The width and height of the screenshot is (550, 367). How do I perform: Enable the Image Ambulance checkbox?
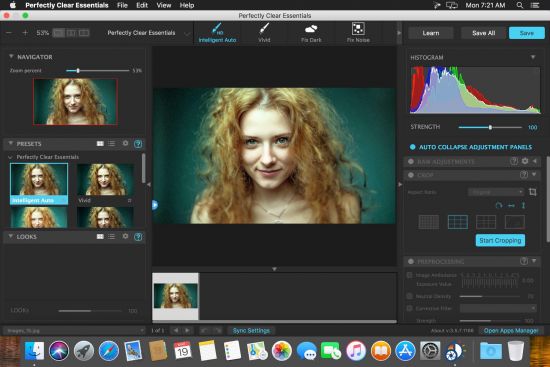click(409, 275)
